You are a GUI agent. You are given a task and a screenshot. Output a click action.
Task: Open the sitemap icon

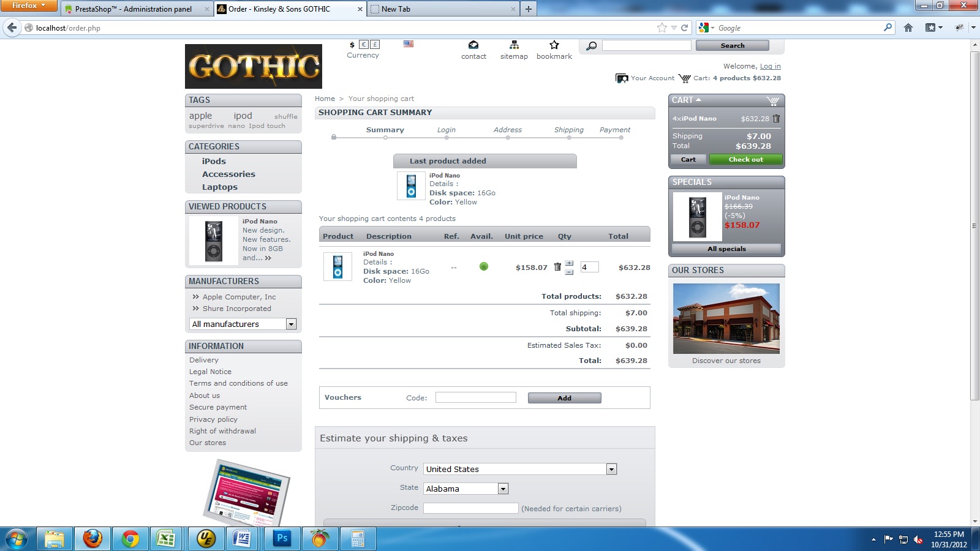tap(514, 45)
